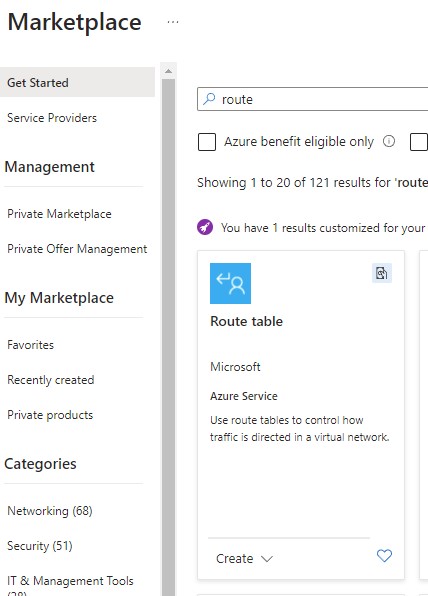
Task: View Recently created items
Action: [x=51, y=380]
